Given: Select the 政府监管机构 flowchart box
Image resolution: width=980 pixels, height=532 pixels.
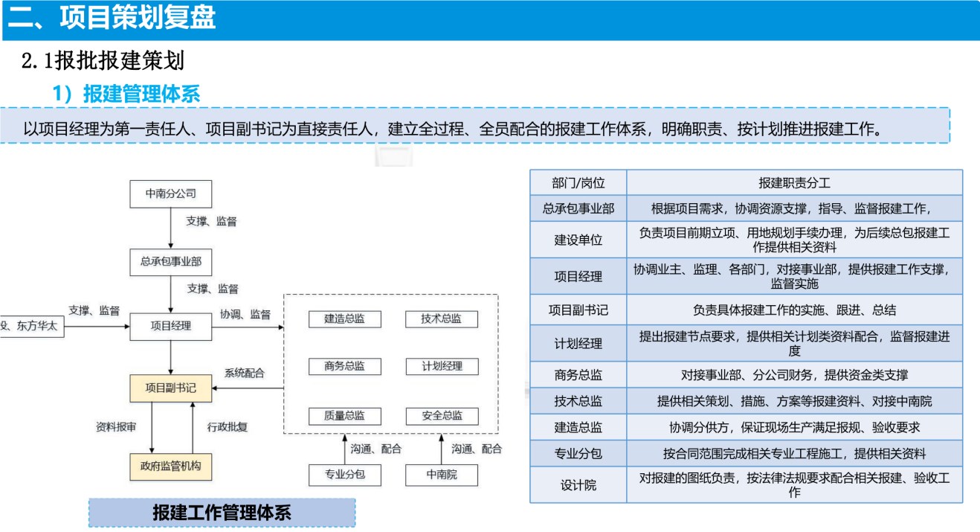Looking at the screenshot, I should (x=170, y=467).
